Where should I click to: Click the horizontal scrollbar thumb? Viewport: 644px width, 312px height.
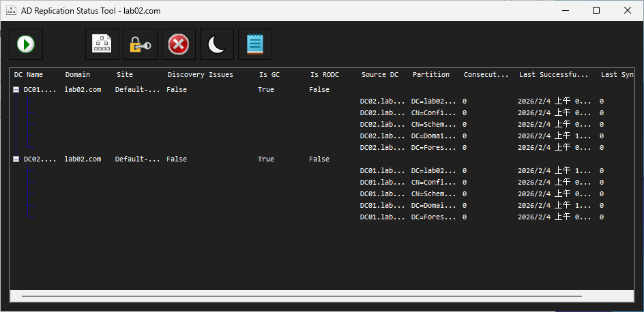point(302,296)
